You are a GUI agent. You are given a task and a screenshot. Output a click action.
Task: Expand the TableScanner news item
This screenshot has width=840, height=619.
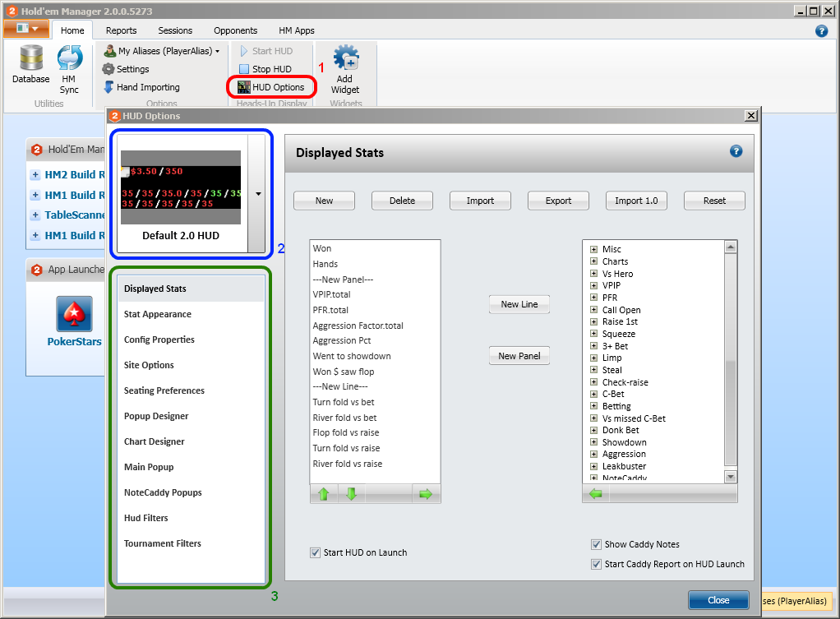click(x=35, y=215)
